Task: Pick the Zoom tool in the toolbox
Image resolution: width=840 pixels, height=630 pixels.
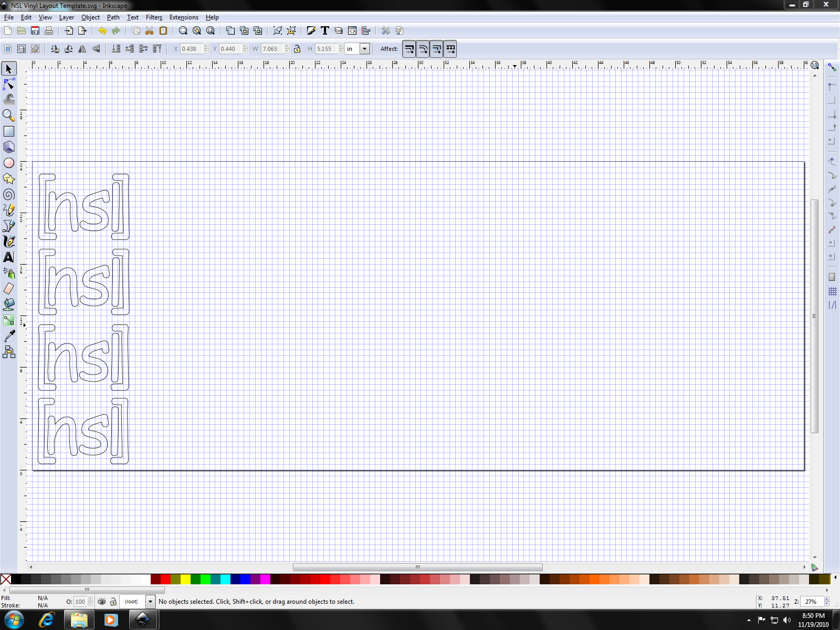Action: [9, 115]
